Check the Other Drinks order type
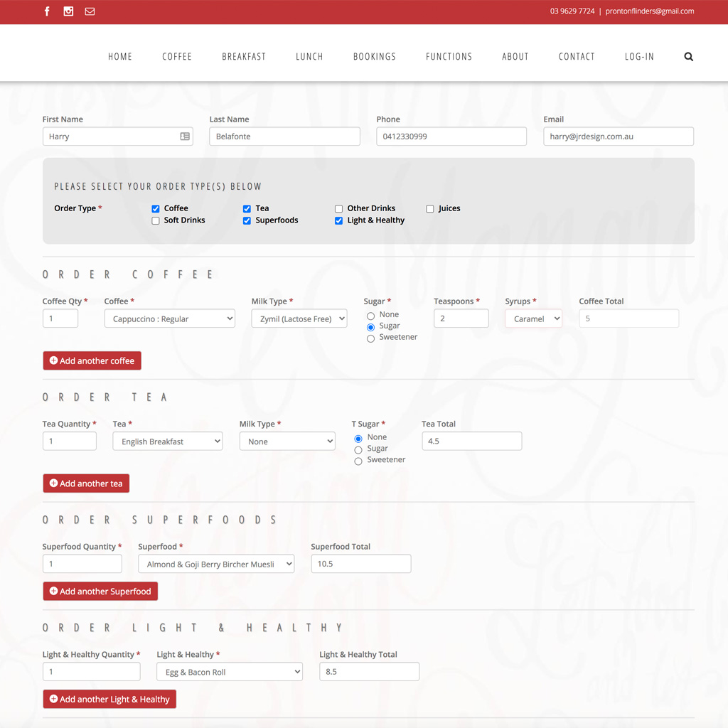 coord(339,209)
